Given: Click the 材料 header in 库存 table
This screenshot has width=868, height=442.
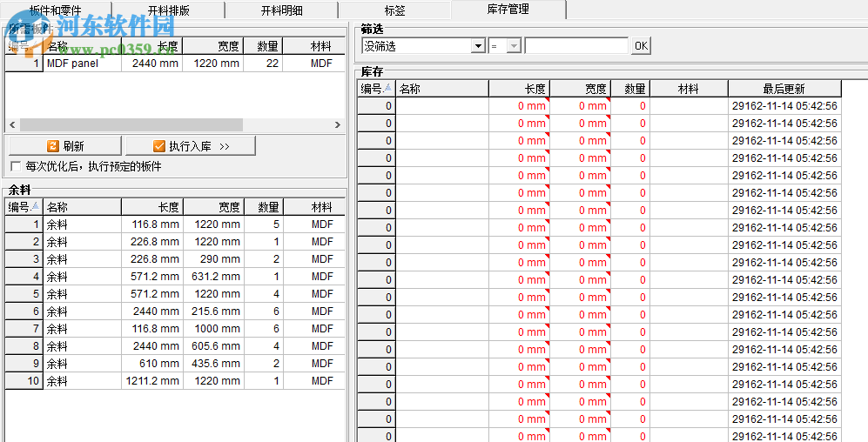Looking at the screenshot, I should [x=690, y=89].
